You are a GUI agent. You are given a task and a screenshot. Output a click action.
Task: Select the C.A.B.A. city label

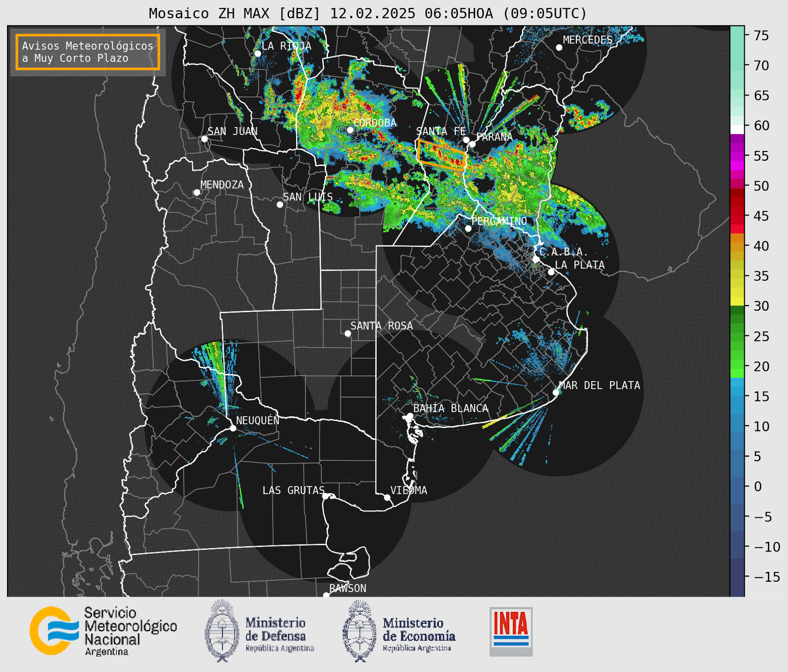[x=564, y=252]
